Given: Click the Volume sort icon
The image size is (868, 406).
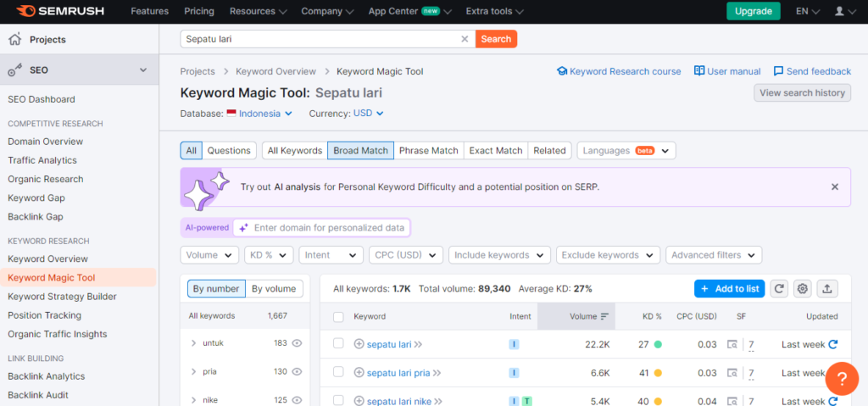Looking at the screenshot, I should point(604,316).
